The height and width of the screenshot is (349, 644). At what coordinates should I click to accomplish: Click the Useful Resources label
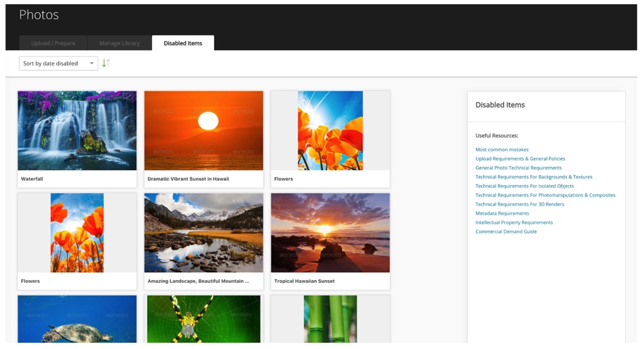point(497,136)
